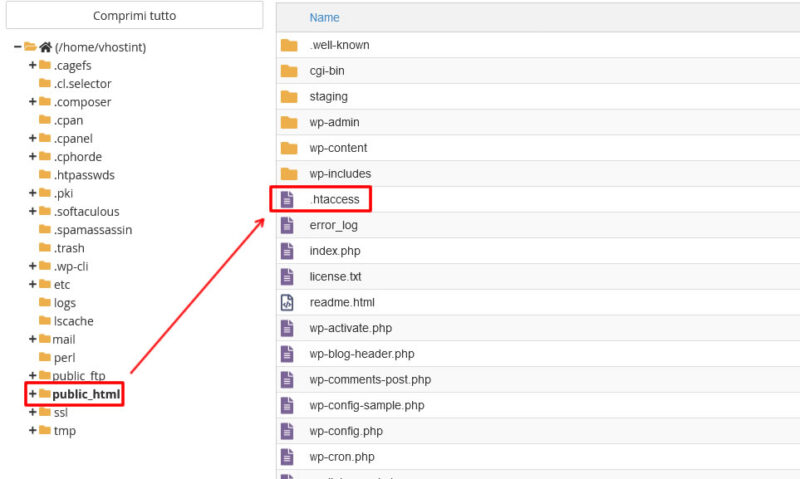Expand the .cpanel folder node
Viewport: 800px width, 479px height.
[32, 138]
